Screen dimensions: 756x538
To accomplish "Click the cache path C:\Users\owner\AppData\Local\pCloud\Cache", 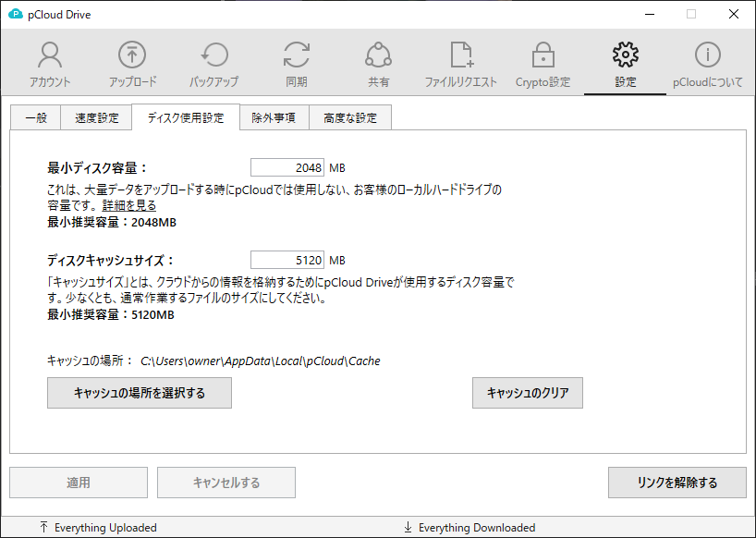I will pos(261,361).
